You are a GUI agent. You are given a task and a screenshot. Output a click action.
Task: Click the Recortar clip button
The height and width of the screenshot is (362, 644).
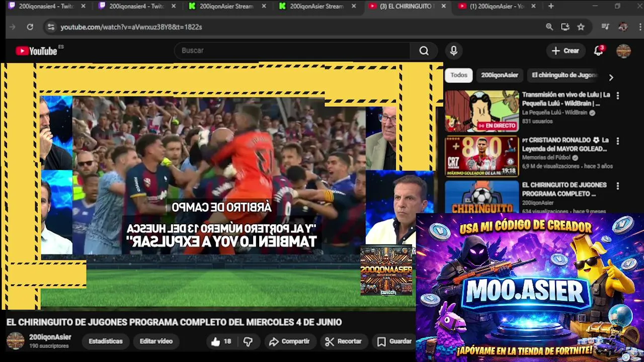344,341
